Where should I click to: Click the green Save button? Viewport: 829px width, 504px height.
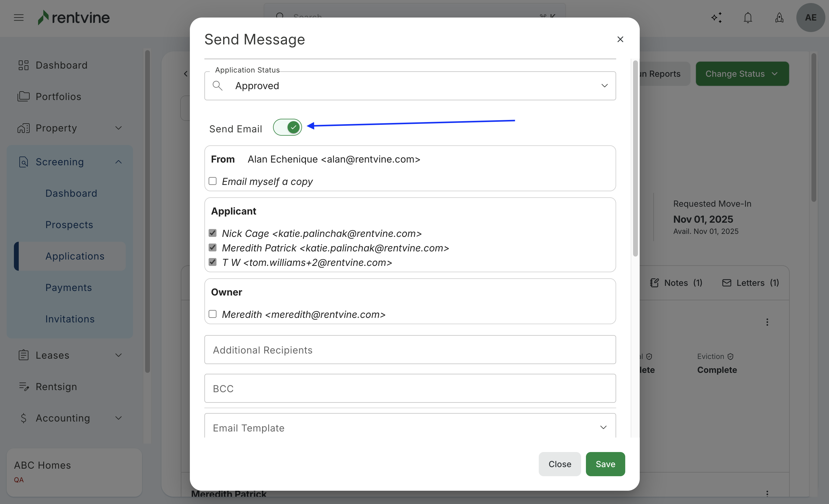click(x=605, y=464)
